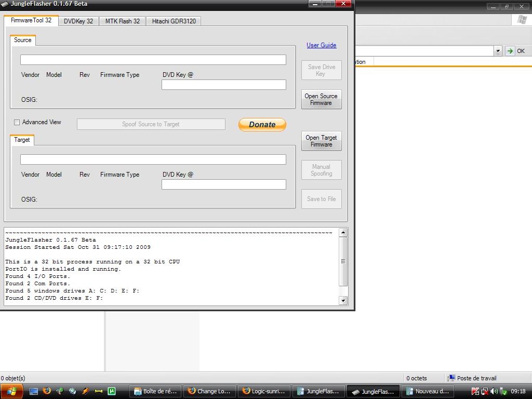Click the network disconnected tray icon
This screenshot has height=399, width=532.
[485, 392]
